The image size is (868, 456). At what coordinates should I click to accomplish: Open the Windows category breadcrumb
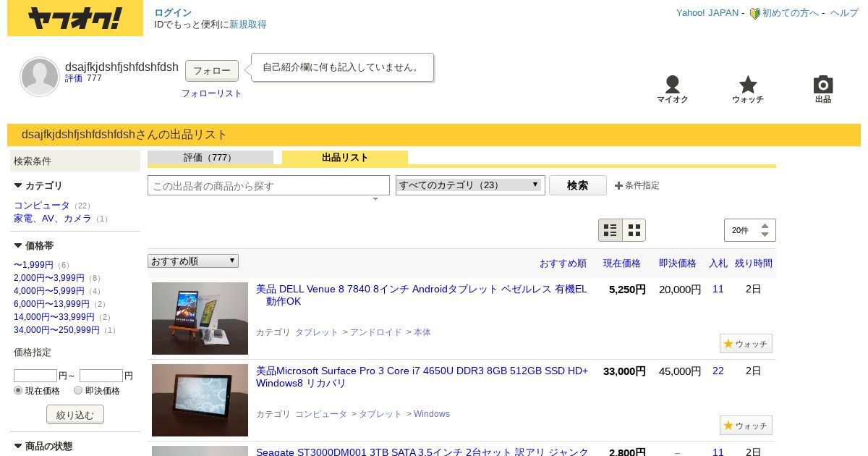tap(432, 414)
